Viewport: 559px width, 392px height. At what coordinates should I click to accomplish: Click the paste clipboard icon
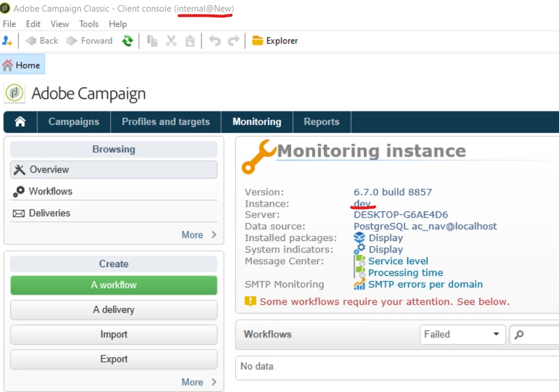pyautogui.click(x=190, y=41)
